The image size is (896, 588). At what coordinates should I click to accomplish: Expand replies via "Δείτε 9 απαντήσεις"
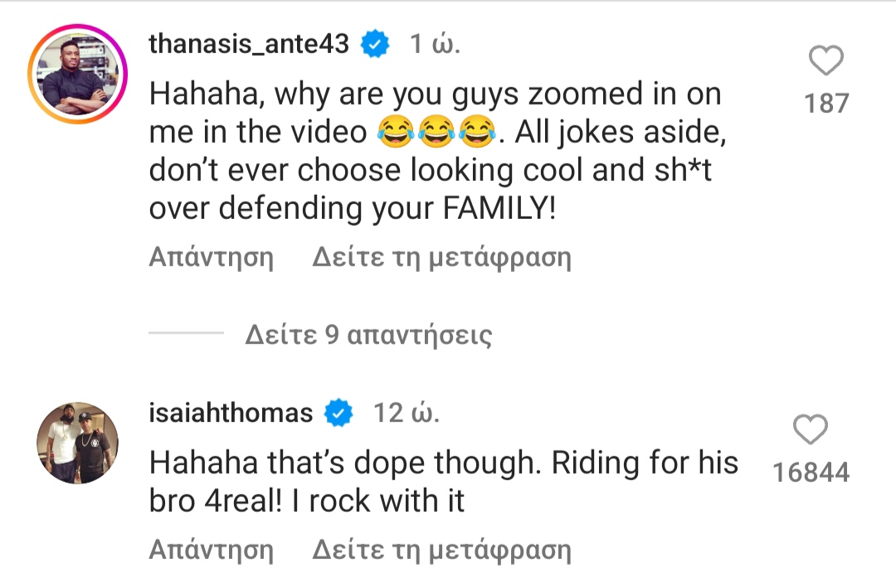(368, 335)
